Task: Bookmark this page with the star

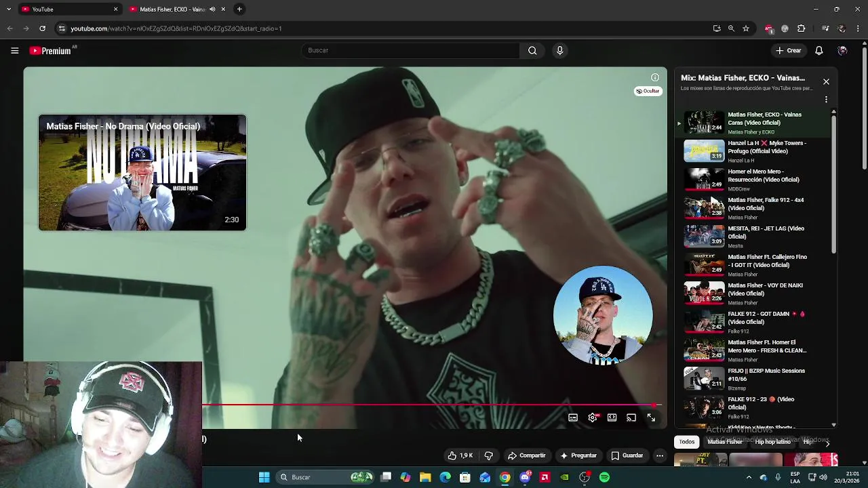Action: click(x=746, y=28)
